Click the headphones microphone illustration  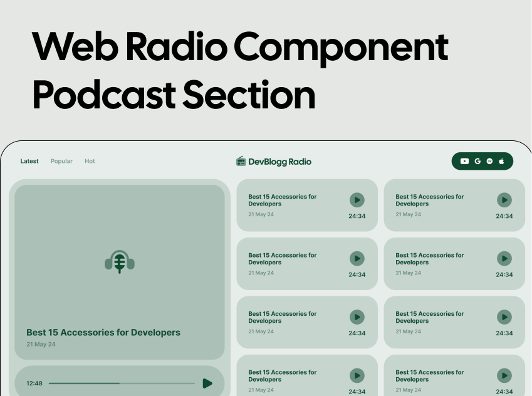pyautogui.click(x=120, y=261)
